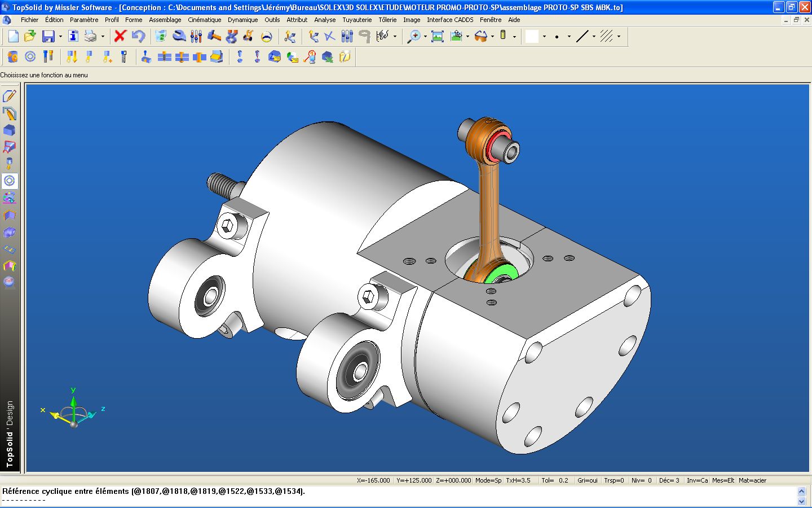The height and width of the screenshot is (508, 812).
Task: Toggle the transparency field Trsp=0
Action: coord(614,480)
